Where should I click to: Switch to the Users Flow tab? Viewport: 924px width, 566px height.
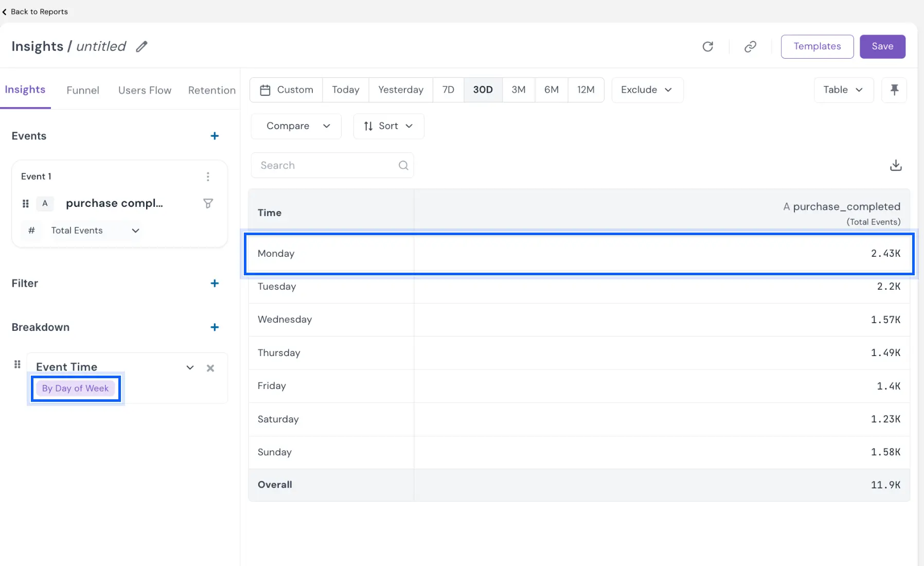point(145,90)
